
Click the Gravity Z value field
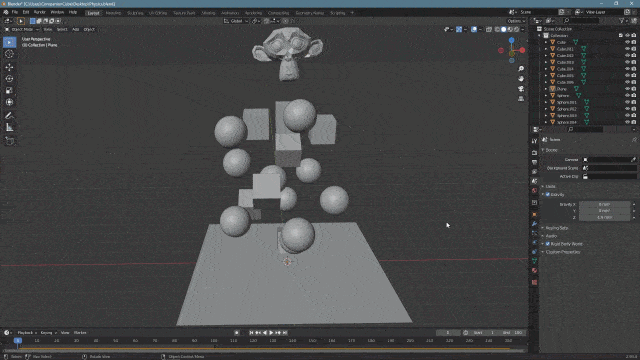(x=604, y=218)
